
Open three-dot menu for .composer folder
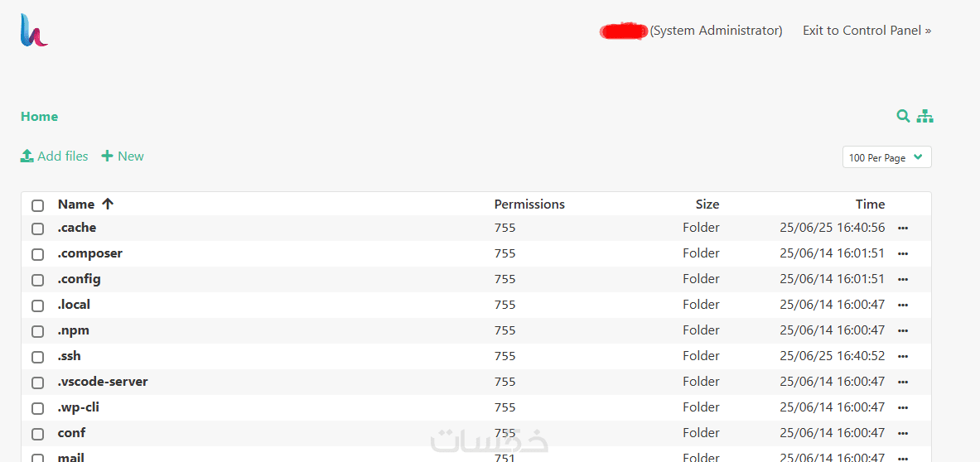pos(903,253)
